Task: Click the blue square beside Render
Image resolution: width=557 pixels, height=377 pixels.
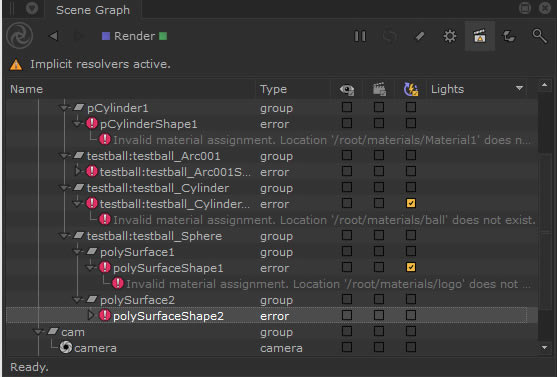Action: [x=106, y=36]
